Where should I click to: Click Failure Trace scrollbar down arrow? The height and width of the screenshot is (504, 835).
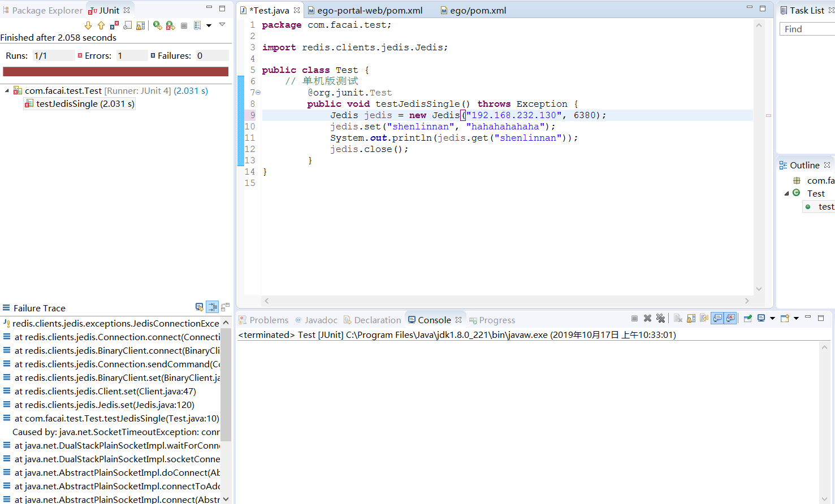click(226, 499)
